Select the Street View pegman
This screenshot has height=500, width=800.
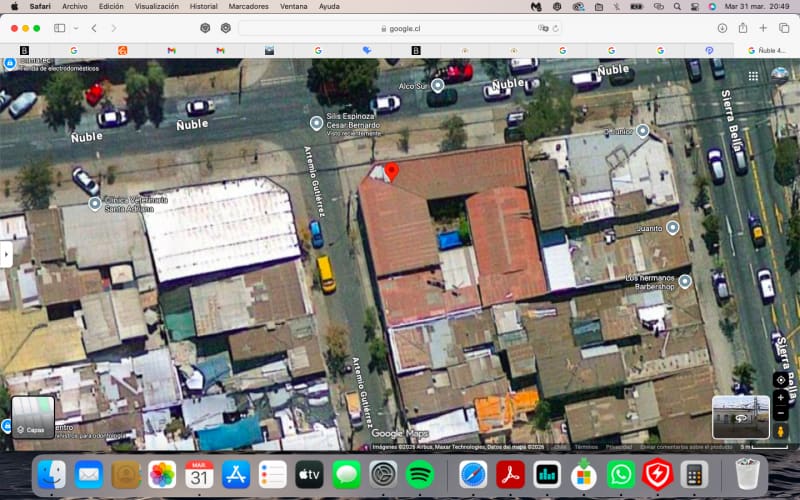click(781, 432)
